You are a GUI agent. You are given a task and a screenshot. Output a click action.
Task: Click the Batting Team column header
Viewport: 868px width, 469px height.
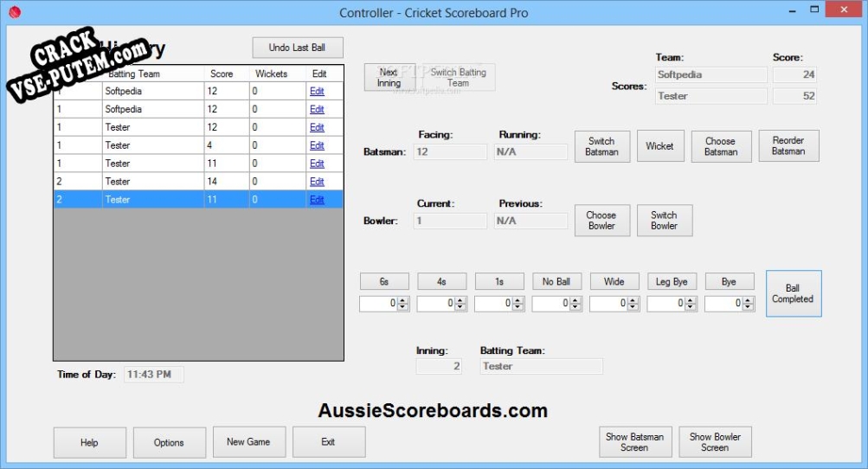click(153, 74)
